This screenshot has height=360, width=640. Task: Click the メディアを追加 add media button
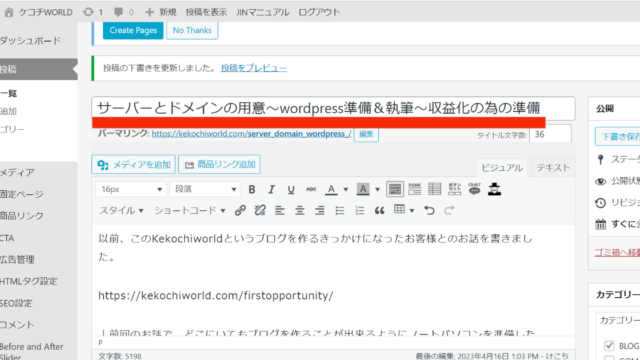pyautogui.click(x=133, y=164)
